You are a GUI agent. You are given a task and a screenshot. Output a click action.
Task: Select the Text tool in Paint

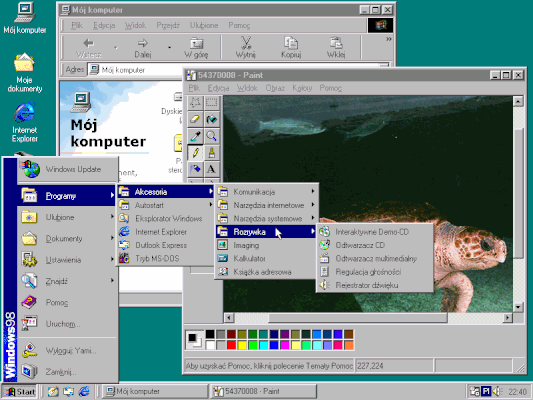(x=211, y=169)
